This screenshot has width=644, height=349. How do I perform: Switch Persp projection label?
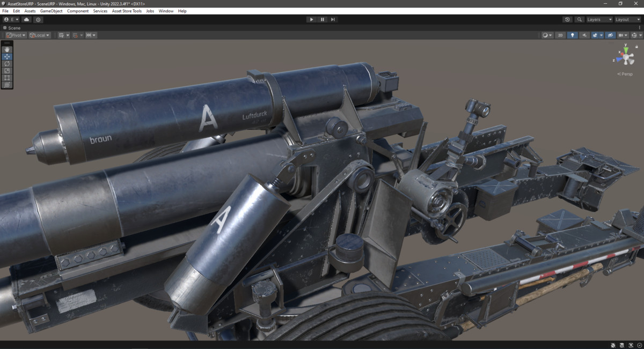(625, 74)
